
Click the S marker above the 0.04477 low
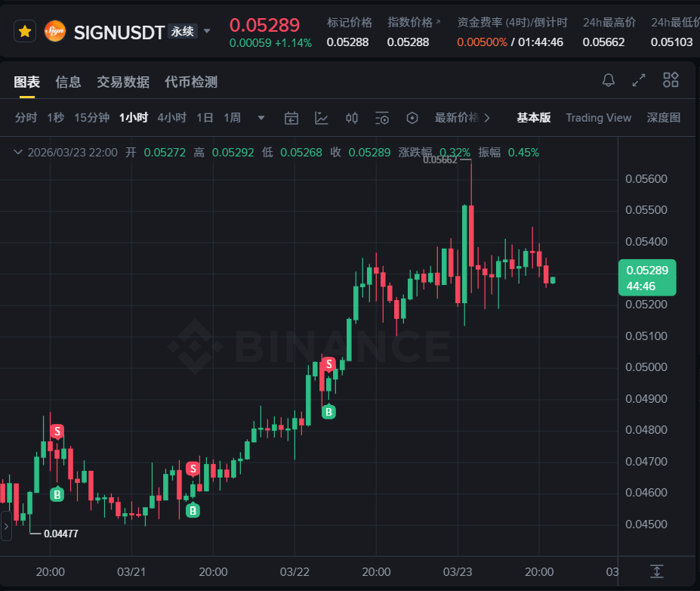click(x=57, y=432)
